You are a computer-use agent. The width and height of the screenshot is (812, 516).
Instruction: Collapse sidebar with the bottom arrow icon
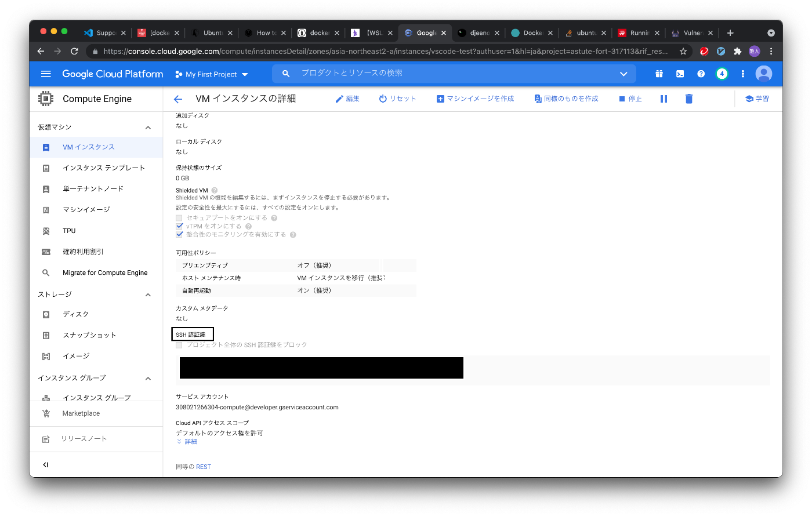click(46, 464)
